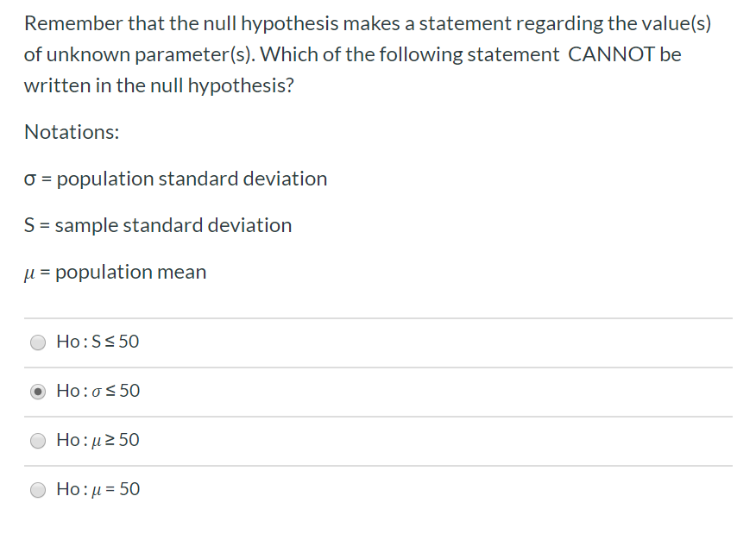Select the radio button for Ho: μ = 50
The height and width of the screenshot is (534, 756).
pyautogui.click(x=38, y=489)
